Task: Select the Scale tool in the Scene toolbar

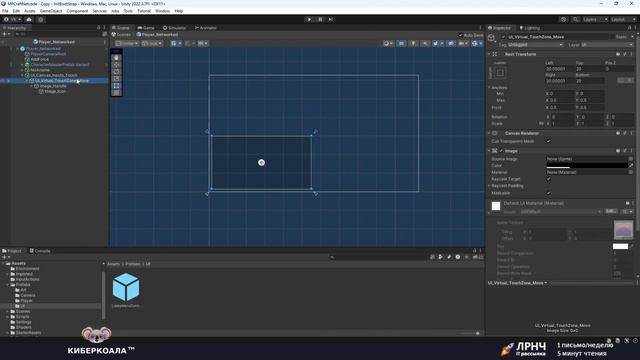Action: click(x=116, y=78)
